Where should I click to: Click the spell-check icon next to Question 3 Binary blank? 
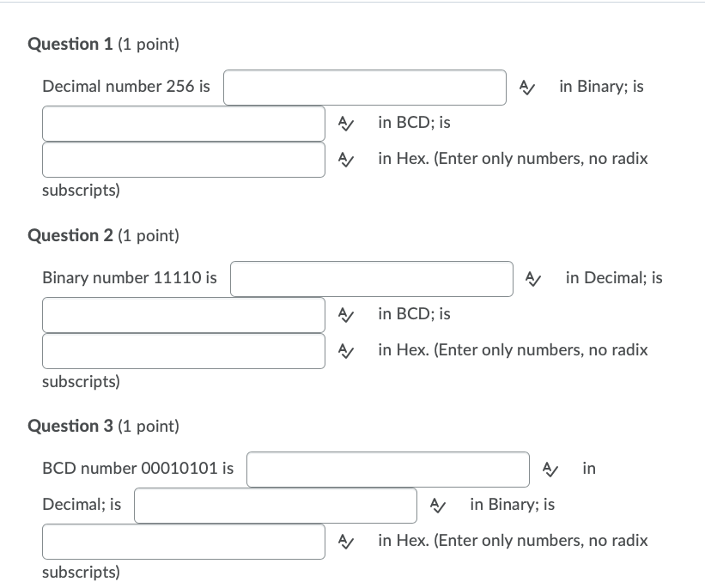click(x=438, y=505)
